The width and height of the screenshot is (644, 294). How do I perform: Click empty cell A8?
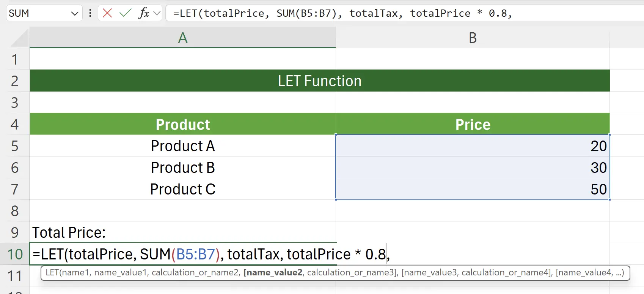[183, 211]
